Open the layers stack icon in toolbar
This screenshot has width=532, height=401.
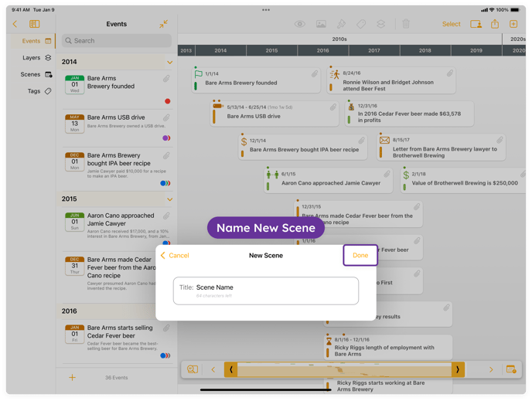point(380,24)
